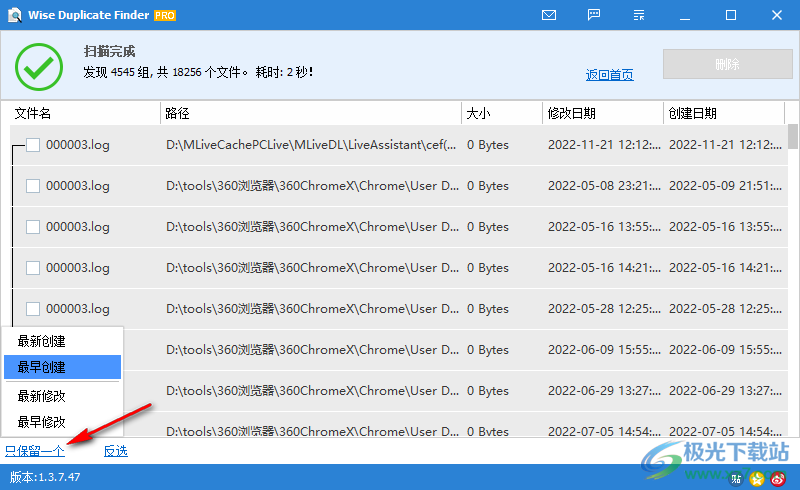
Task: Tick checkbox of file modified 2022-05-16 13:55
Action: point(33,227)
